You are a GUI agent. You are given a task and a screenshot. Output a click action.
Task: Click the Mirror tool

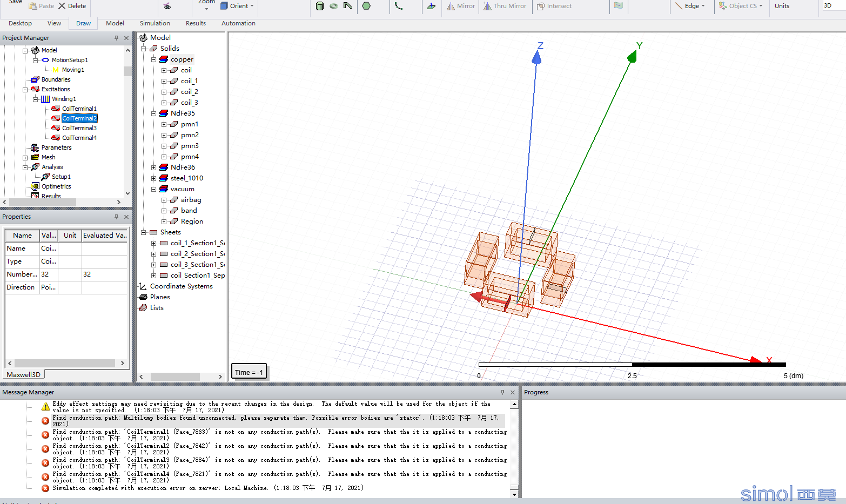tap(460, 6)
